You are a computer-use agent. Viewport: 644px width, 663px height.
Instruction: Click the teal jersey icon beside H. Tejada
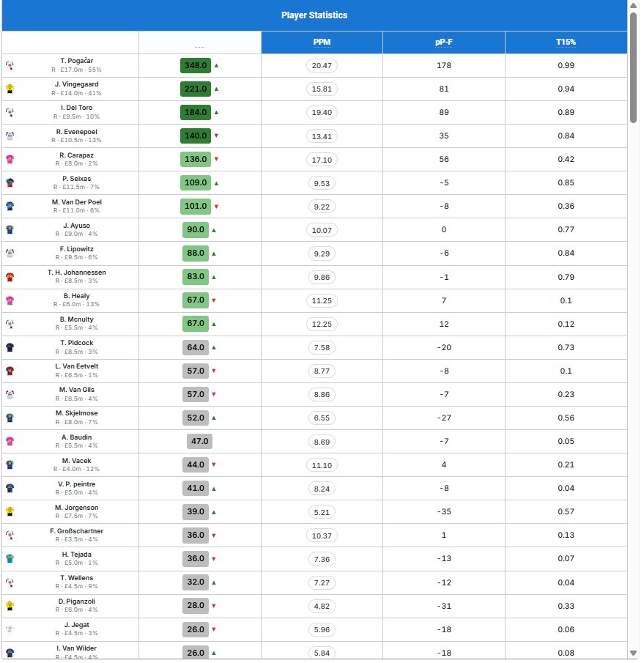(10, 558)
